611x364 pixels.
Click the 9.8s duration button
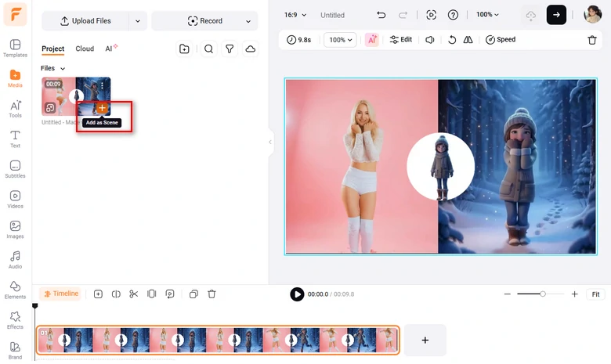click(x=299, y=40)
